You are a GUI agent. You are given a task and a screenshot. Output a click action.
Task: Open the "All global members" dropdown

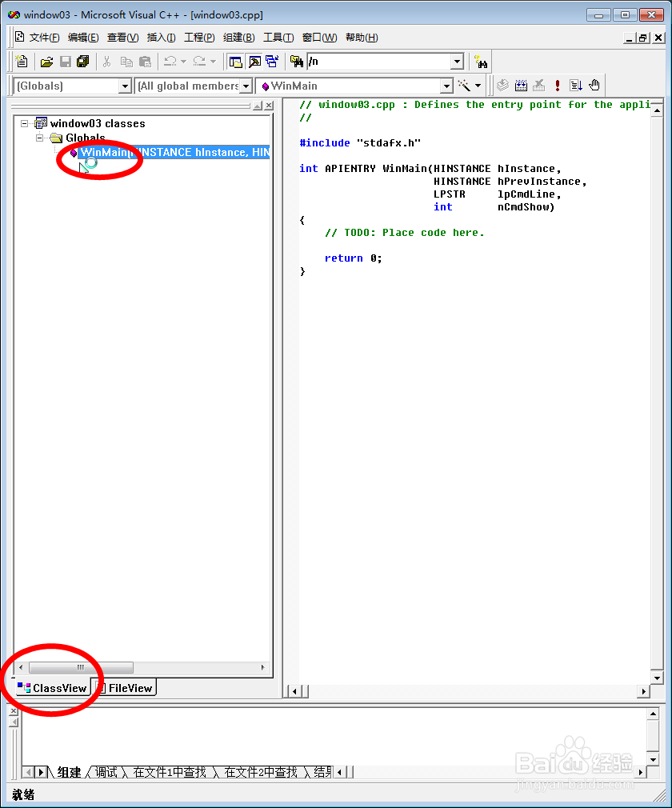[x=247, y=86]
